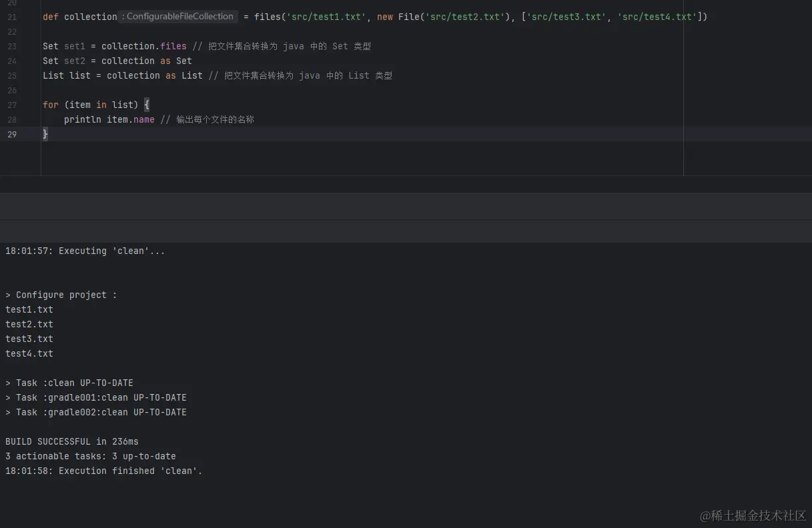
Task: Click "Executing 'clean'..." console line
Action: point(85,251)
